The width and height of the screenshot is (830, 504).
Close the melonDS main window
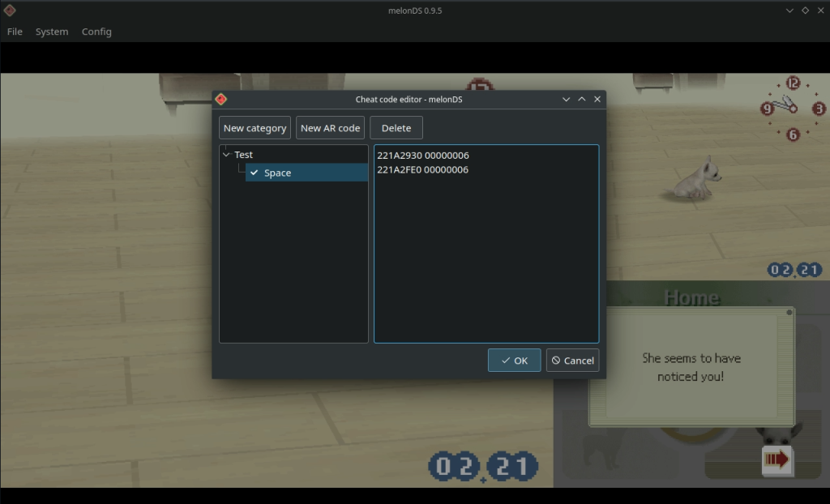[820, 10]
